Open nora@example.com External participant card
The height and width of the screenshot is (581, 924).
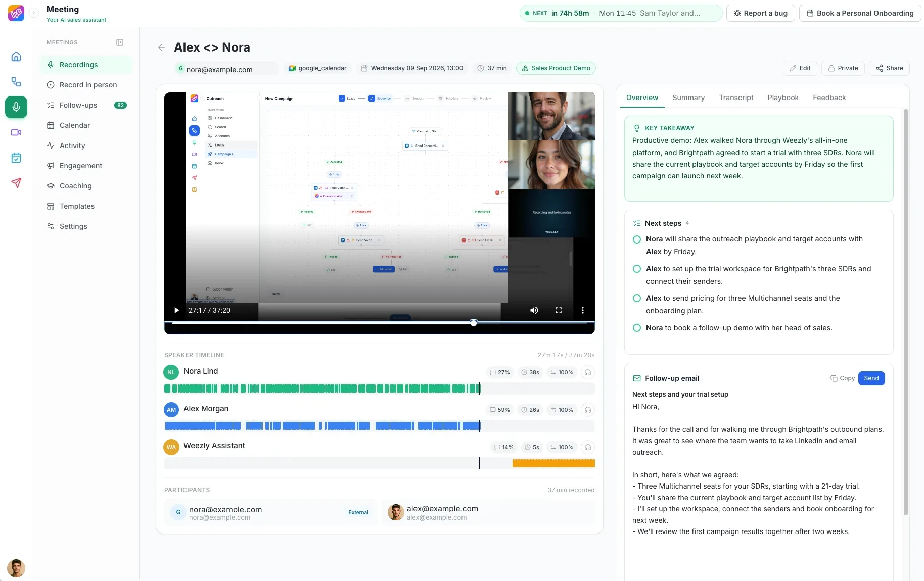point(270,513)
